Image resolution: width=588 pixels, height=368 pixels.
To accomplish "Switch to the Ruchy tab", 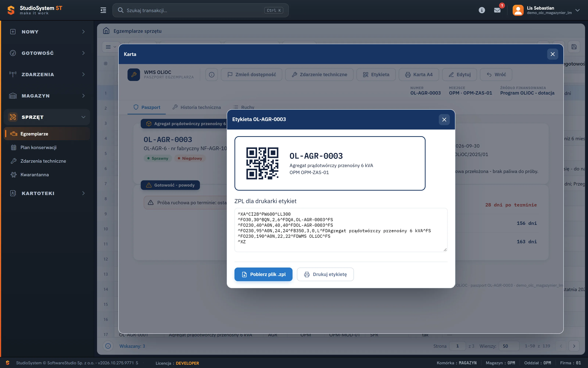I will [x=243, y=107].
